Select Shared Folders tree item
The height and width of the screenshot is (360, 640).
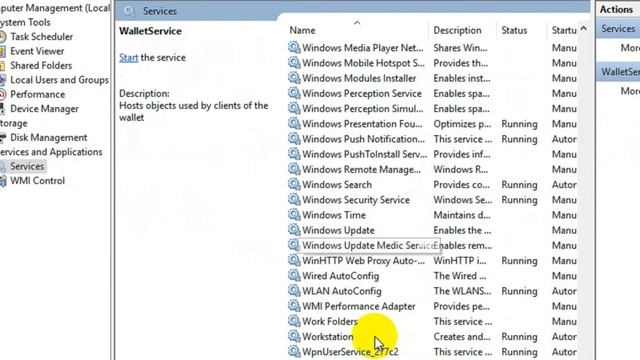[x=41, y=65]
